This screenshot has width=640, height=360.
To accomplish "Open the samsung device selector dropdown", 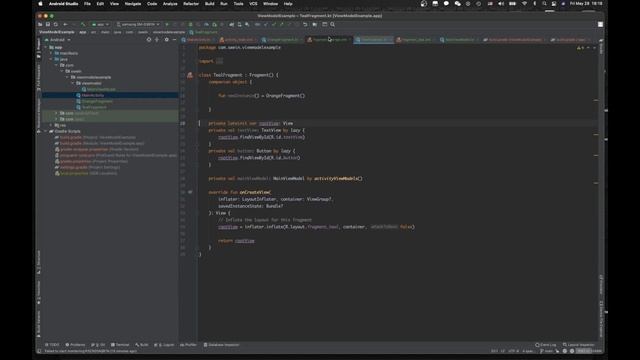I will pos(138,24).
